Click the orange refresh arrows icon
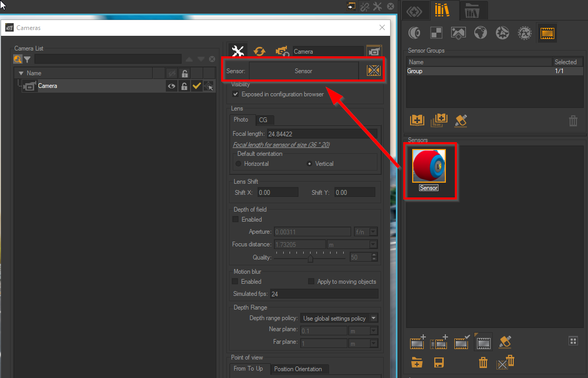Image resolution: width=588 pixels, height=378 pixels. click(259, 51)
